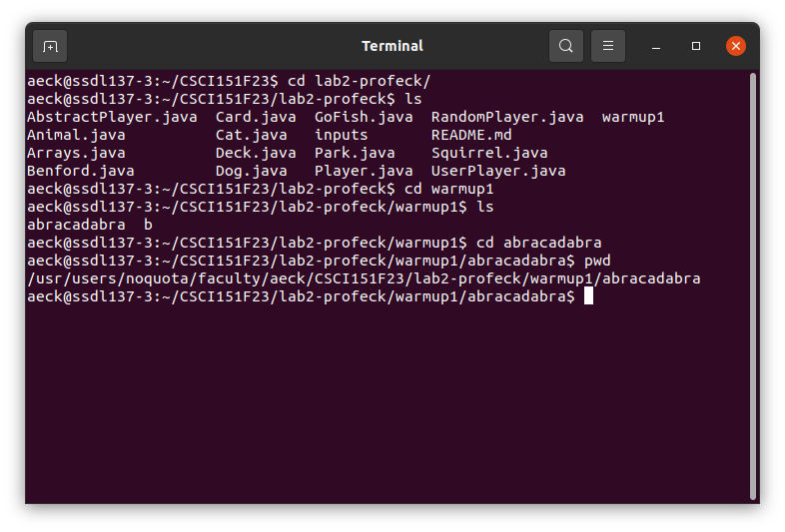The width and height of the screenshot is (785, 532).
Task: Close the Terminal window
Action: pyautogui.click(x=736, y=46)
